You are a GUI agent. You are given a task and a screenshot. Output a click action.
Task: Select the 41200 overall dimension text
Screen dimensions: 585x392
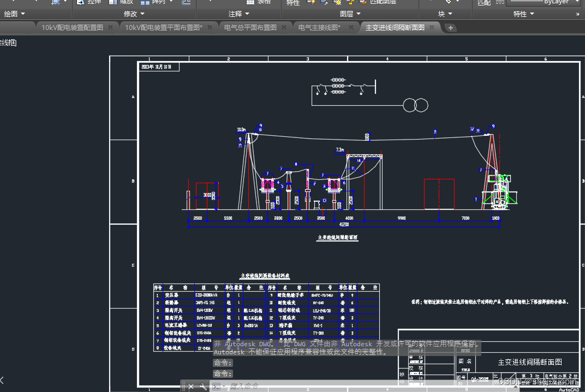pyautogui.click(x=344, y=224)
